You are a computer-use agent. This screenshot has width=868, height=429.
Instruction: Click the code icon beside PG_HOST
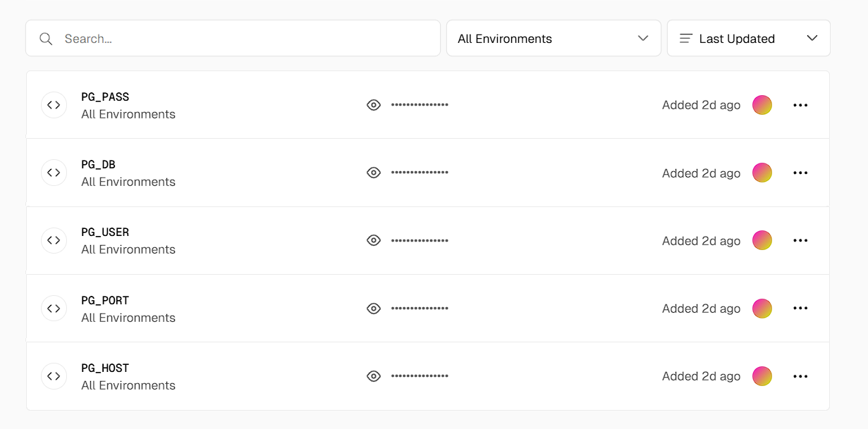click(54, 376)
